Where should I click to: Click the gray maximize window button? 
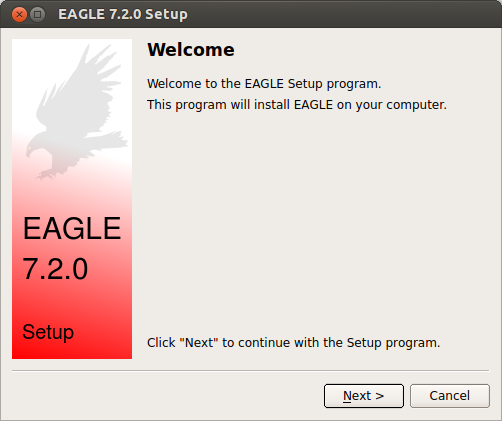[x=38, y=15]
